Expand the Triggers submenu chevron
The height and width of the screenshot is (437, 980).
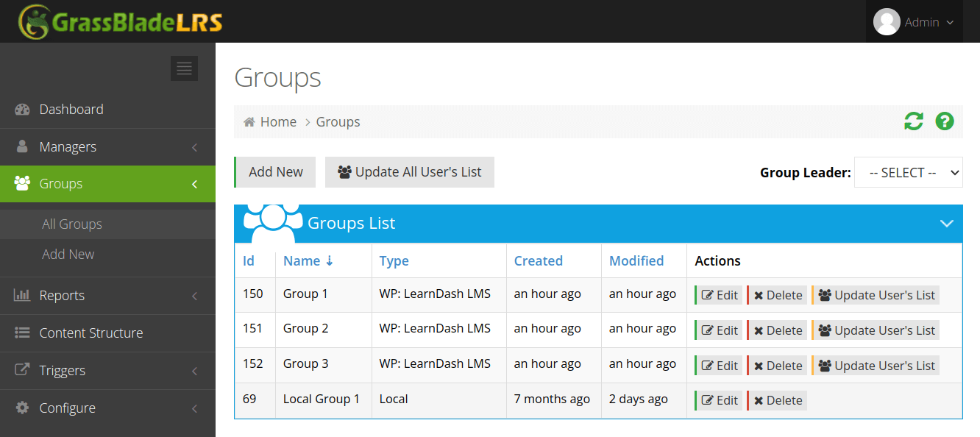pos(195,371)
